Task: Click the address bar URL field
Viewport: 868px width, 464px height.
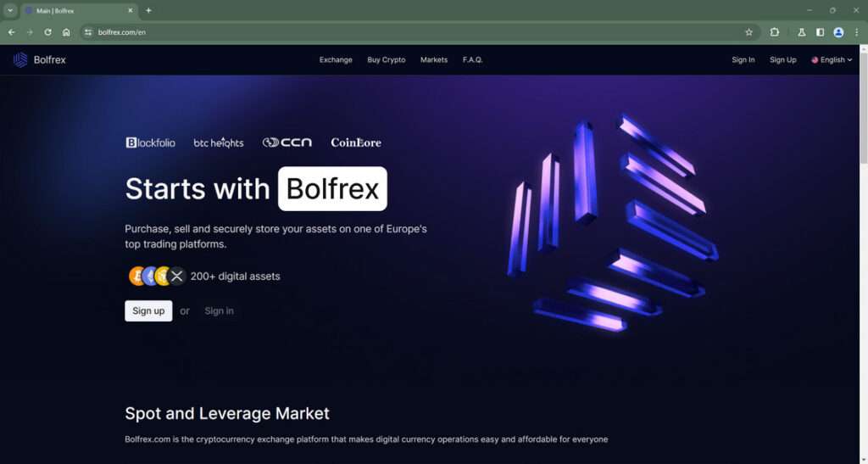Action: click(x=415, y=32)
